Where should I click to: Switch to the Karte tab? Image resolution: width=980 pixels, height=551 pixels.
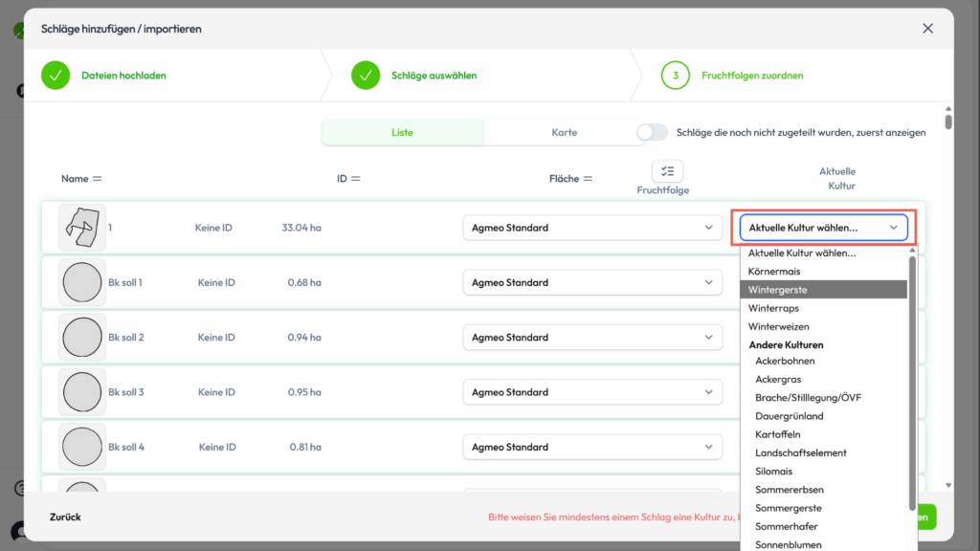click(x=564, y=132)
